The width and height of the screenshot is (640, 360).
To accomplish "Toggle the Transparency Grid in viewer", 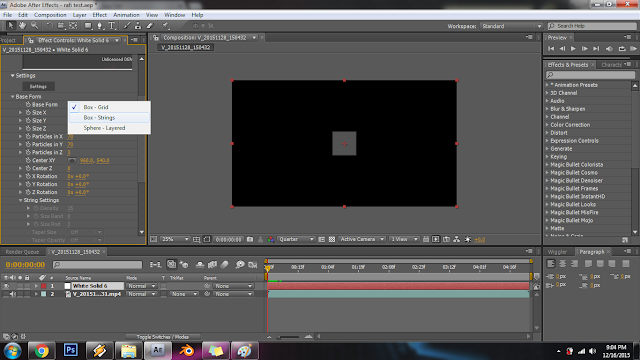I will 332,239.
